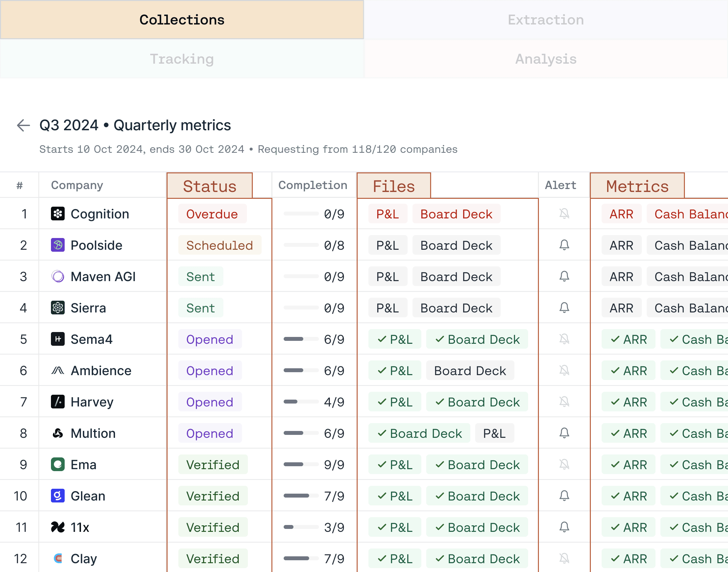Viewport: 728px width, 572px height.
Task: Toggle alert bell for Poolside row
Action: coord(564,245)
